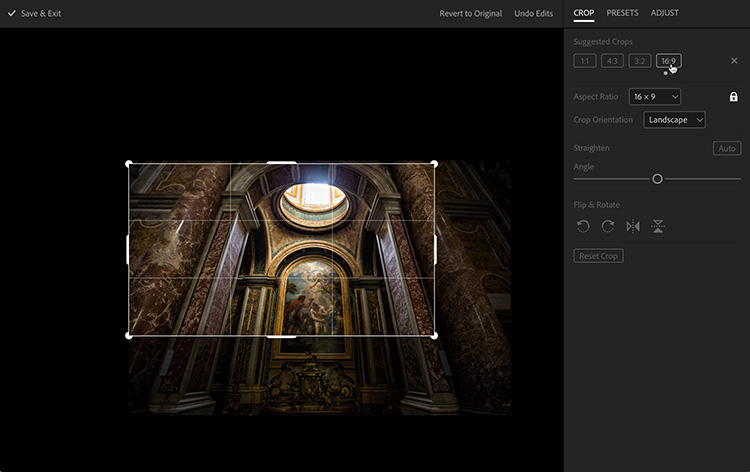Click Save & Exit
Image resolution: width=750 pixels, height=472 pixels.
coord(34,13)
